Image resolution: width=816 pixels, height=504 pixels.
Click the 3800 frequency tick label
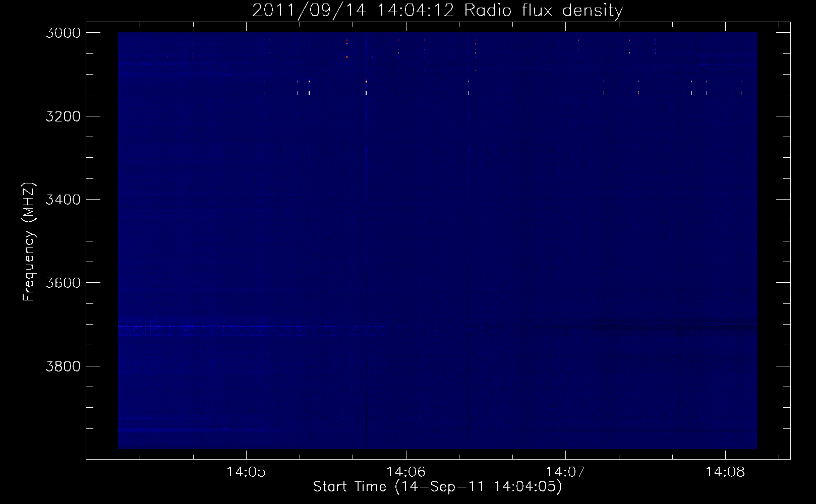point(63,366)
